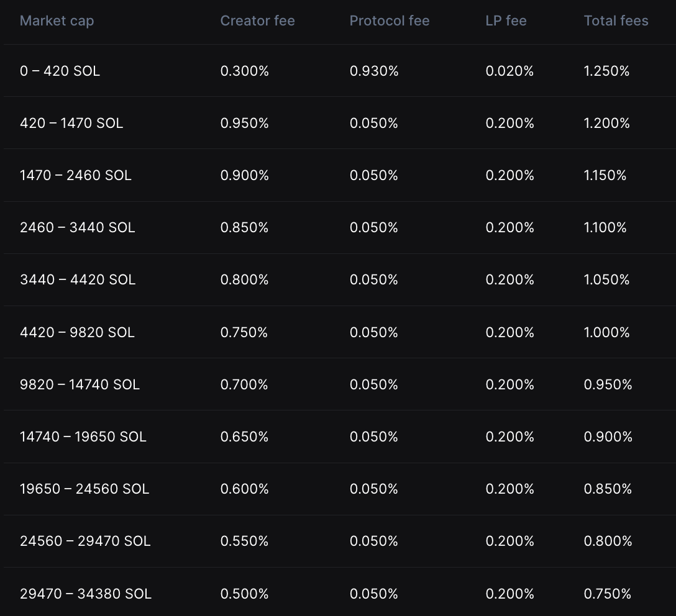Viewport: 676px width, 616px height.
Task: Select the 19650 – 24560 SOL tier
Action: [84, 489]
